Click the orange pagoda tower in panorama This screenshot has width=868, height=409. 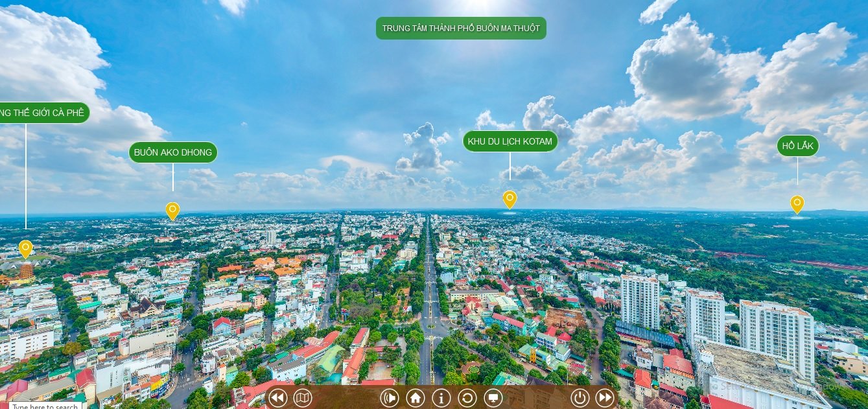26,272
